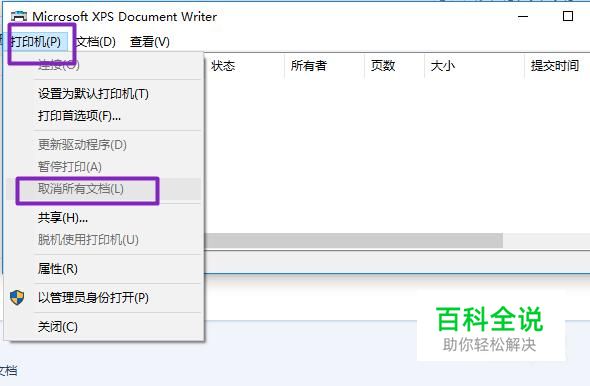Open the 打印机(P) menu

tap(36, 41)
